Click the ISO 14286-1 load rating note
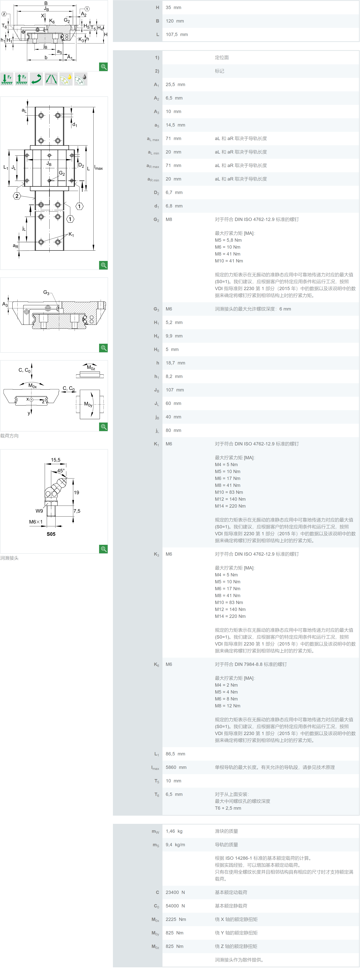 click(284, 869)
